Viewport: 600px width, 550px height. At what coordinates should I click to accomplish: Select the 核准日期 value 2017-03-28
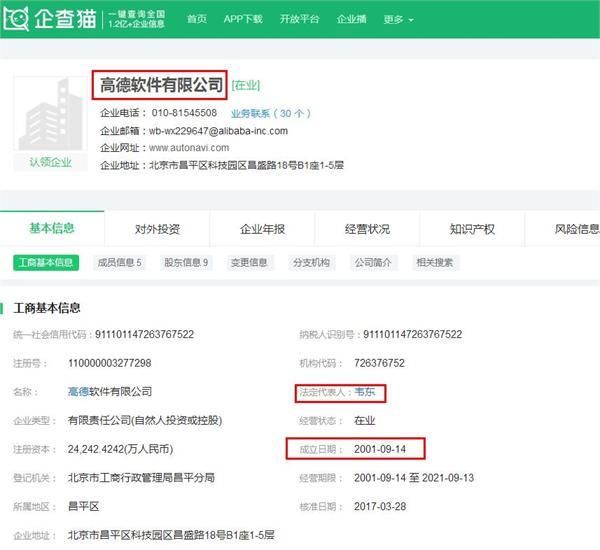[x=380, y=506]
